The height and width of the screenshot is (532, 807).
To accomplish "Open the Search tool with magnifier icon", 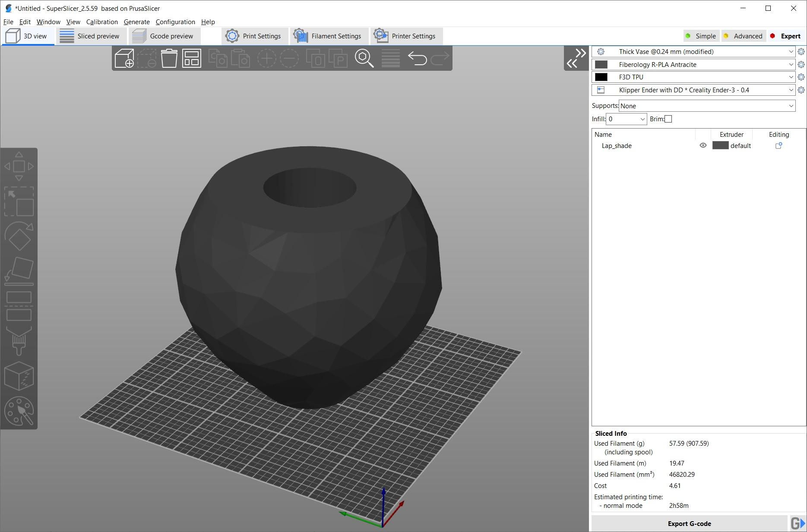I will 365,58.
